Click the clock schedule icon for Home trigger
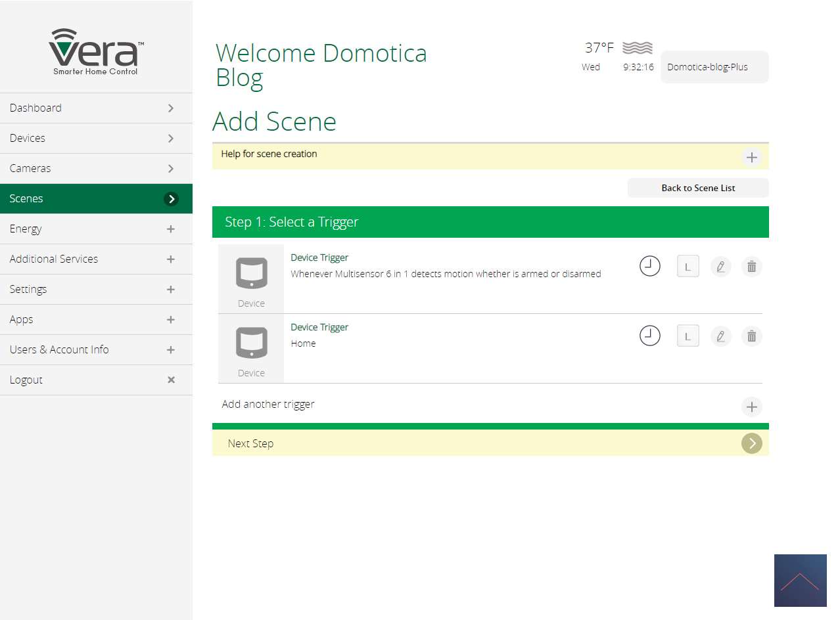The image size is (840, 620). point(649,336)
